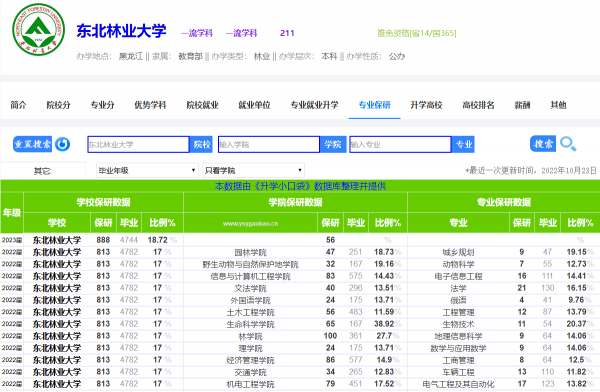Screen dimensions: 600x392
Task: Switch to the 升学高校 tab
Action: tap(426, 105)
